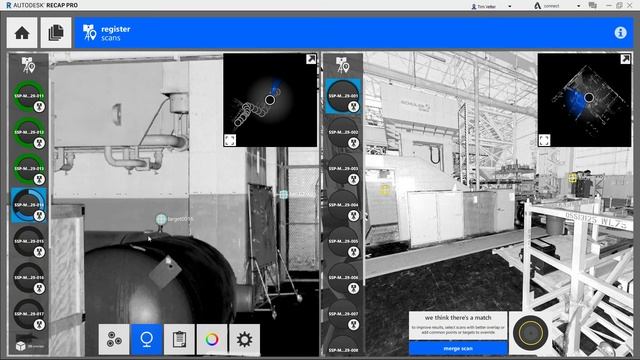
Task: Select scan SSP-M...29-004 in right list
Action: pos(343,205)
